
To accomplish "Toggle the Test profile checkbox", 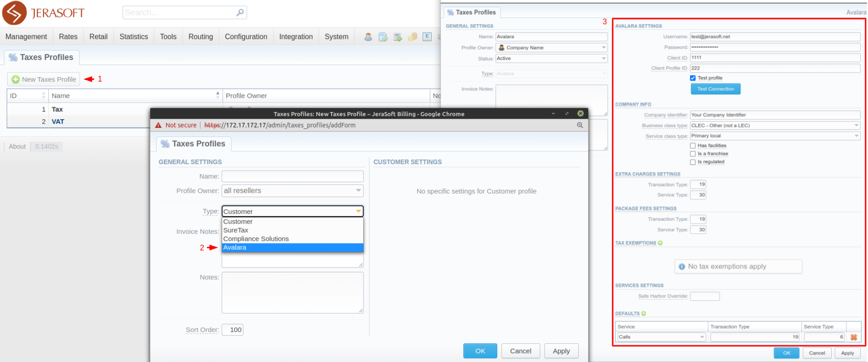I will (x=693, y=78).
